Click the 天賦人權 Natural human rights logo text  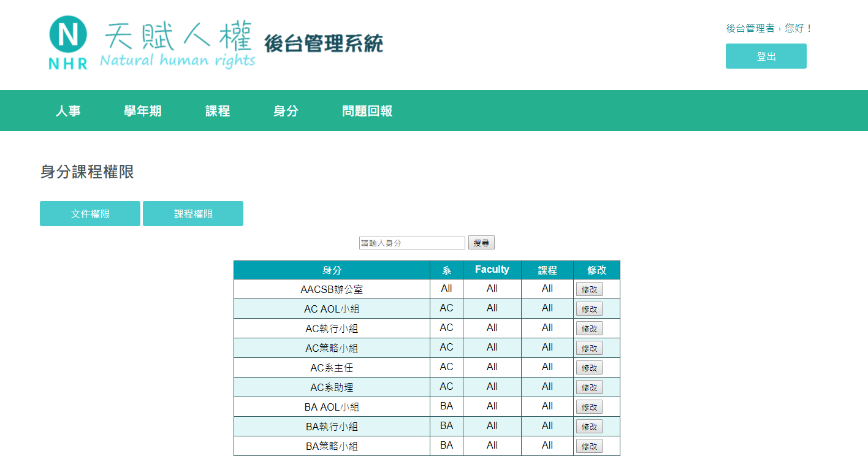pyautogui.click(x=178, y=44)
